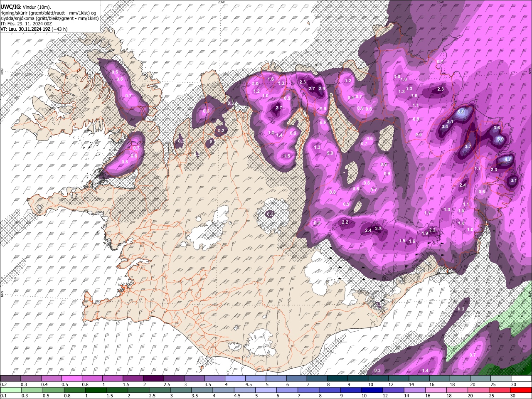Select the dark mauve 0.2 snow scale swatch
This screenshot has width=532, height=399.
coord(10,379)
